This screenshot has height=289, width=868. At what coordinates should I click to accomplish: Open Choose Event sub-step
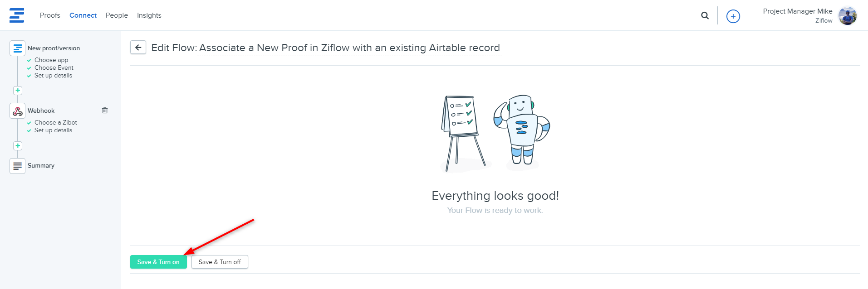point(54,68)
